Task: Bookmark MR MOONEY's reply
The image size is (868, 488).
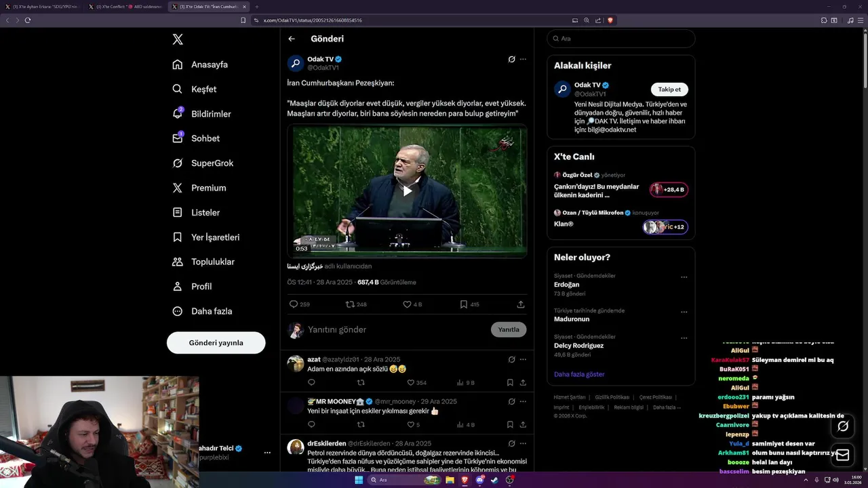Action: 510,425
